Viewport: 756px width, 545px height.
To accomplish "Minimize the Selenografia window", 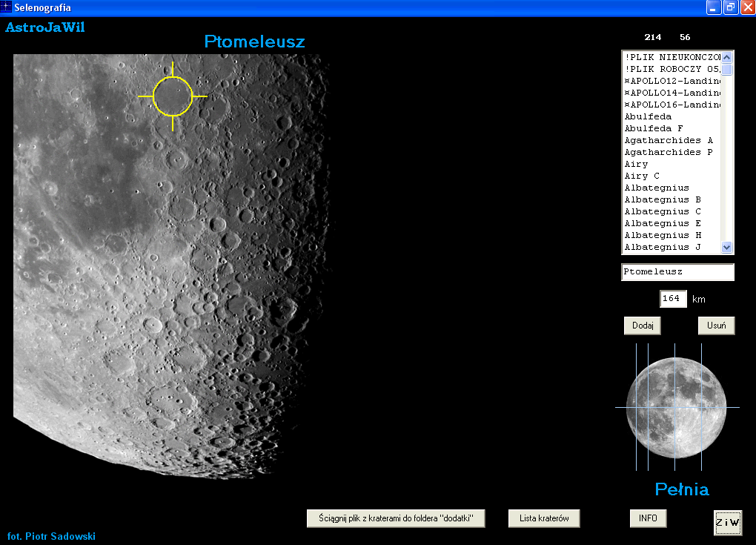I will point(714,7).
